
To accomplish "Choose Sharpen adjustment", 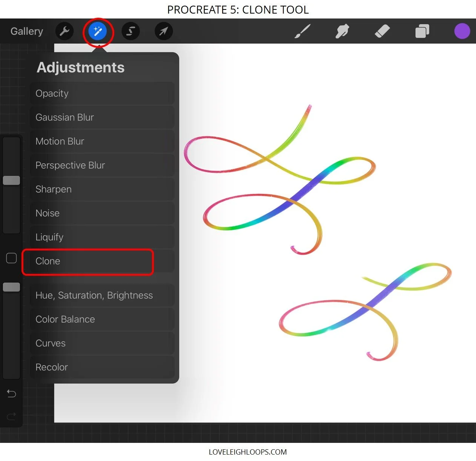I will (x=102, y=189).
